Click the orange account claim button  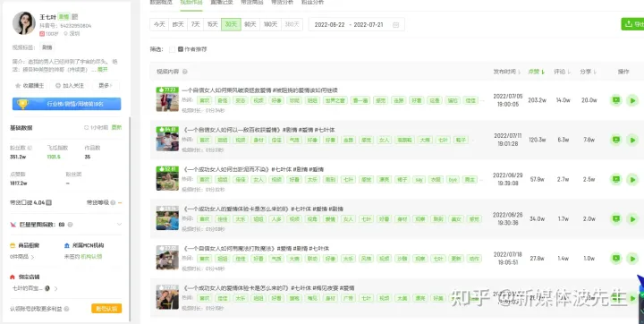coord(106,309)
